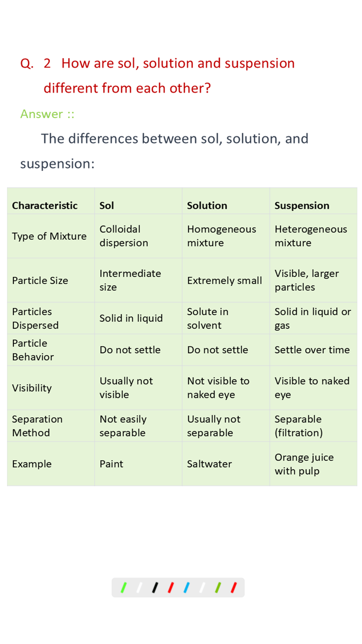Select the bright light-green pen at palette start
Viewport: 362px width, 644px height.
(x=123, y=587)
